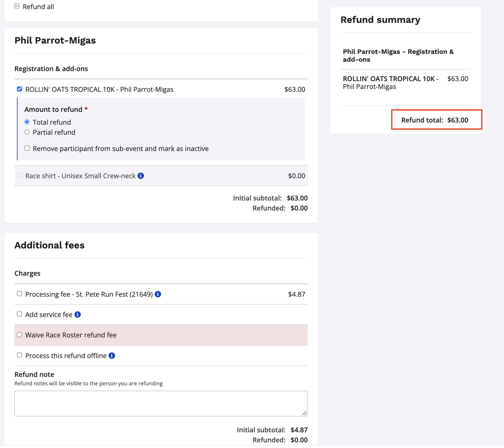Click the Additional fees section heading
Screen dimensions: 504x448
pyautogui.click(x=50, y=245)
